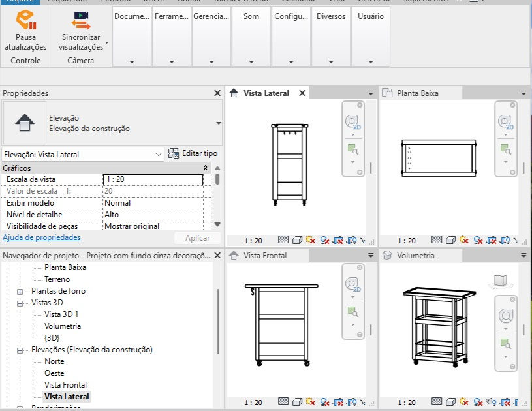This screenshot has height=411, width=532.
Task: Toggle crop view in Planta Baixa view
Action: [x=492, y=241]
